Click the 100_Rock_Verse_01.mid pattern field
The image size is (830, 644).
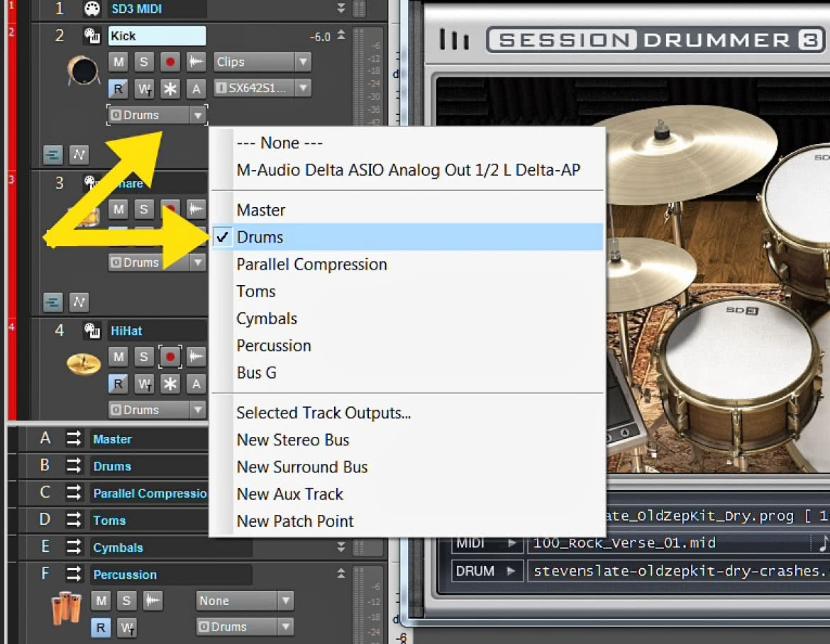pyautogui.click(x=668, y=543)
